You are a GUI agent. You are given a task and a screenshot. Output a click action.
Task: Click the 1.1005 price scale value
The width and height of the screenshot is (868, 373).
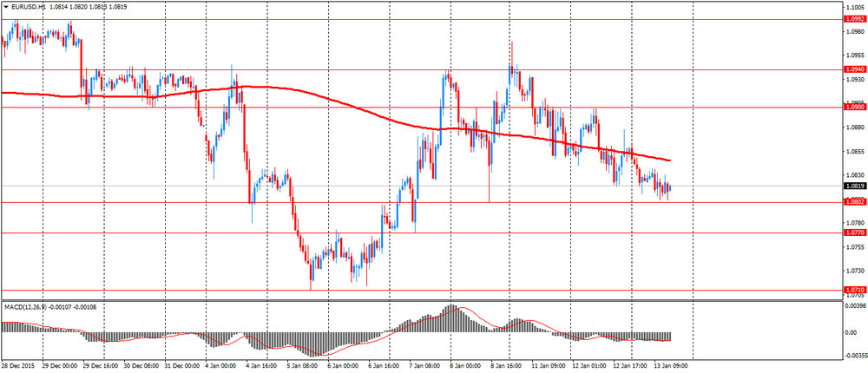click(x=855, y=7)
